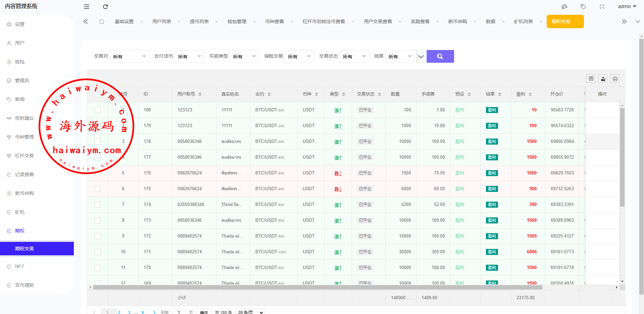Click the horizontal table scrollbar

coord(317,287)
